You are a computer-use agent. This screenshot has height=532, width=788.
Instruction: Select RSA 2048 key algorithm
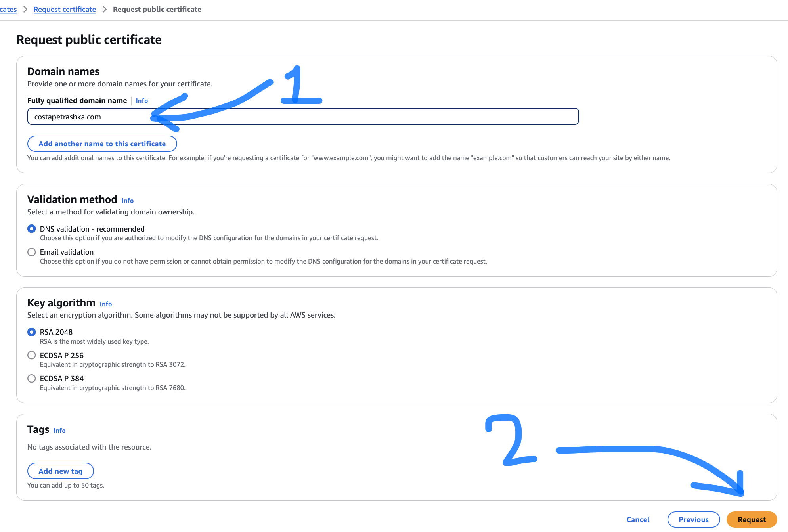(x=32, y=332)
